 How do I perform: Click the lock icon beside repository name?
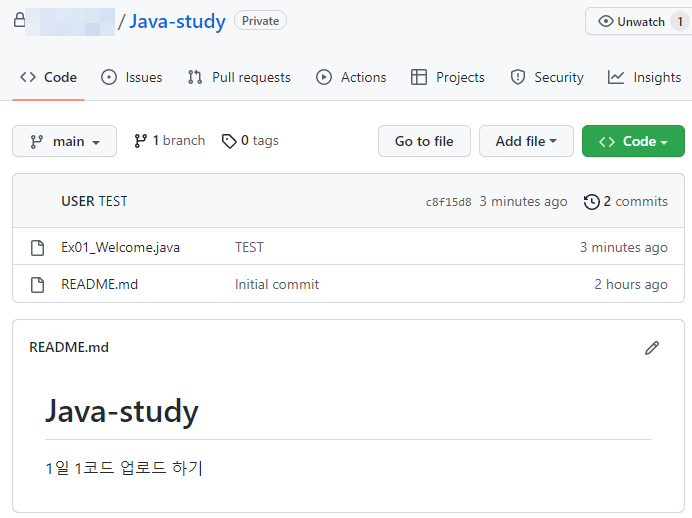tap(19, 19)
